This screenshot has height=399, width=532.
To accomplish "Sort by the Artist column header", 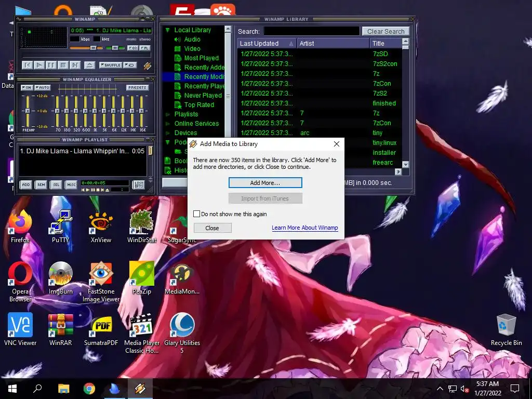I will [333, 44].
